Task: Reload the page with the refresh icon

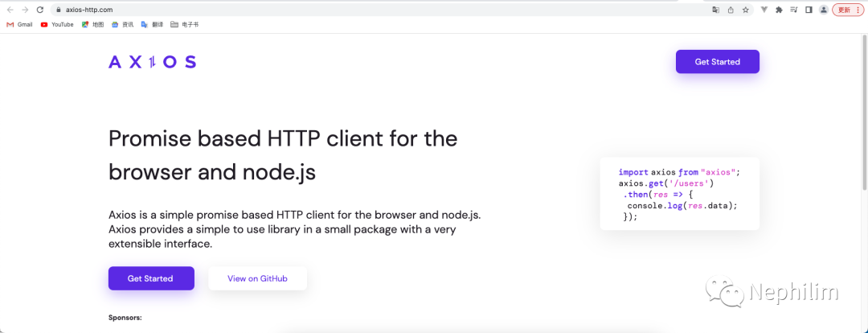Action: coord(40,10)
